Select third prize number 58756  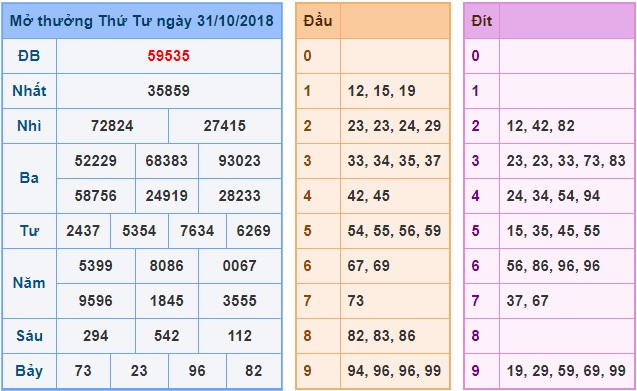[95, 196]
